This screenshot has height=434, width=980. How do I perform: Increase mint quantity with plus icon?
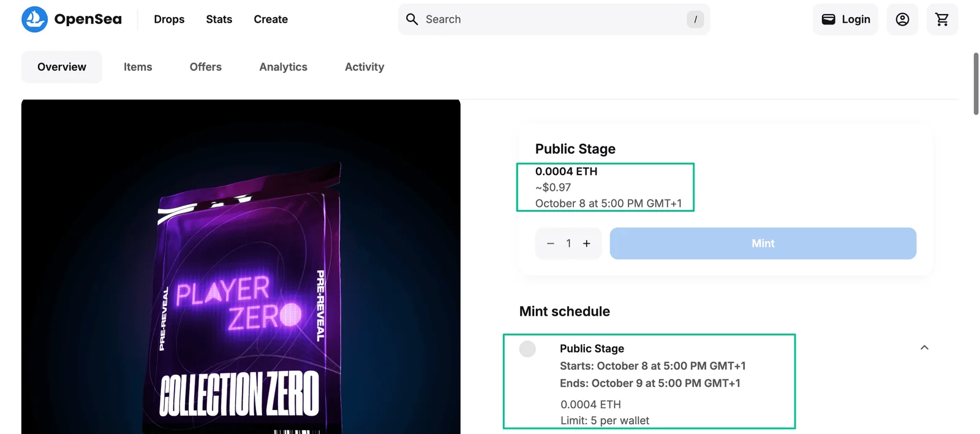point(587,244)
